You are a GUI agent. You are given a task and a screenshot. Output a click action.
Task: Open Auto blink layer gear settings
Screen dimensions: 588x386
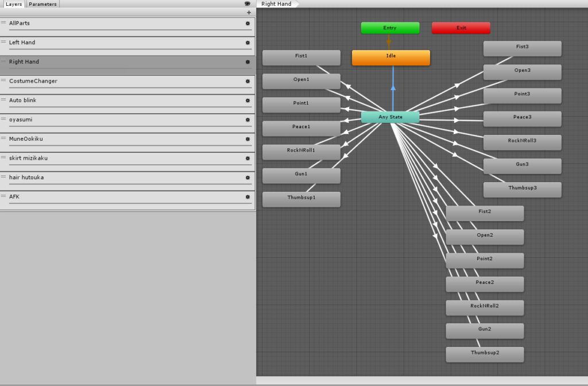247,101
